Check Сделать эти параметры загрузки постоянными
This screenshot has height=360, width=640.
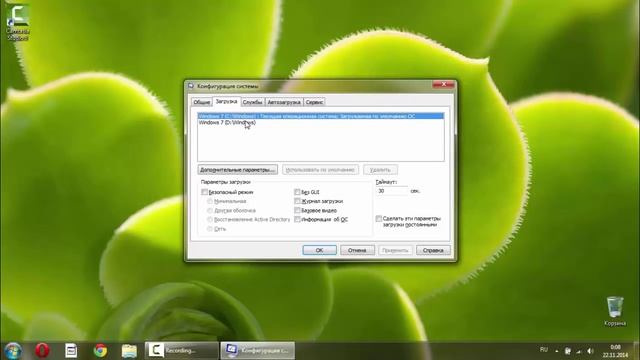tap(379, 219)
